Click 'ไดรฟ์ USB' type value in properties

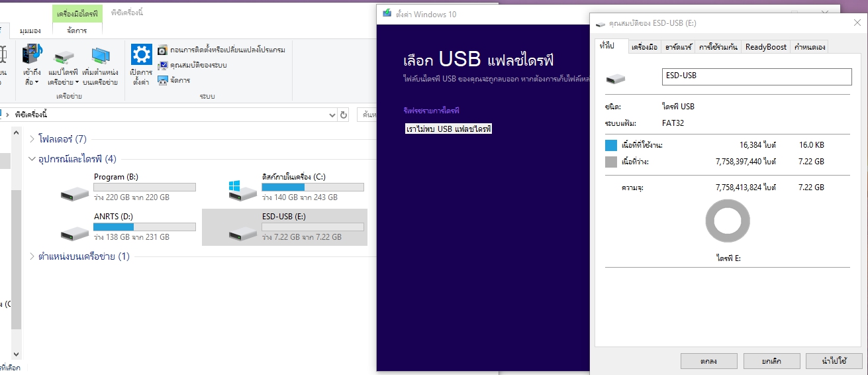[x=678, y=106]
